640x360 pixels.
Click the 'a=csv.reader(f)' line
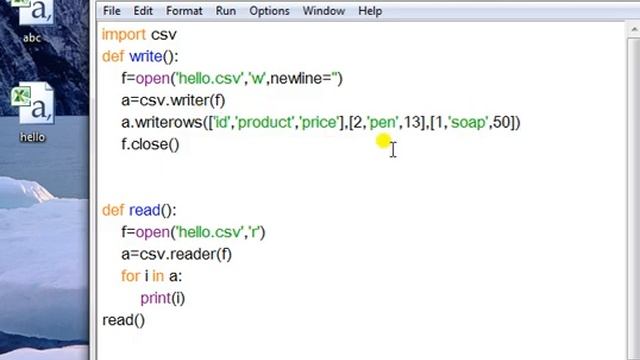pos(176,255)
